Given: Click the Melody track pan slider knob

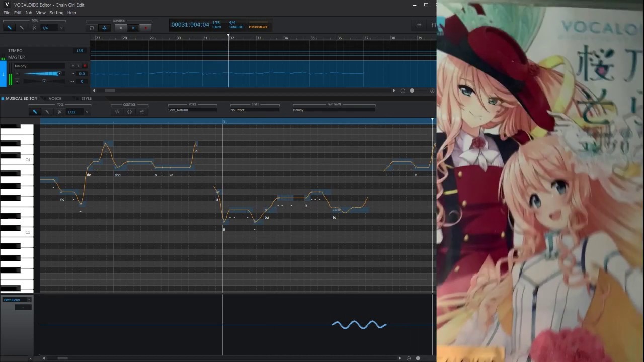Looking at the screenshot, I should coord(44,81).
